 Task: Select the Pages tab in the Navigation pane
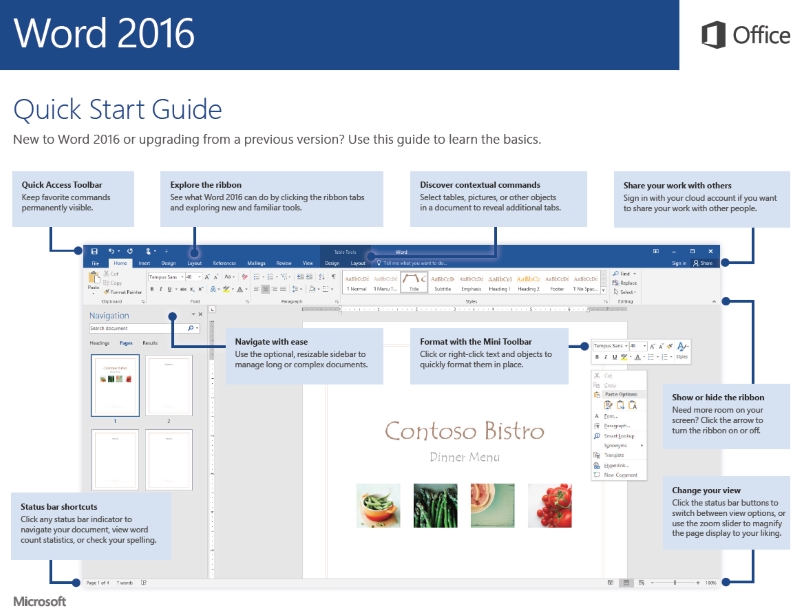point(126,343)
